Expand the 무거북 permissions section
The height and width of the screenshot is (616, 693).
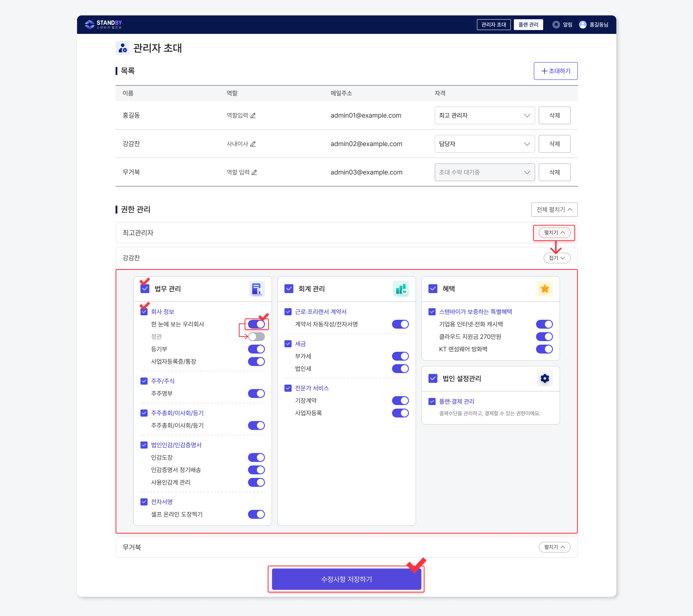pyautogui.click(x=554, y=547)
